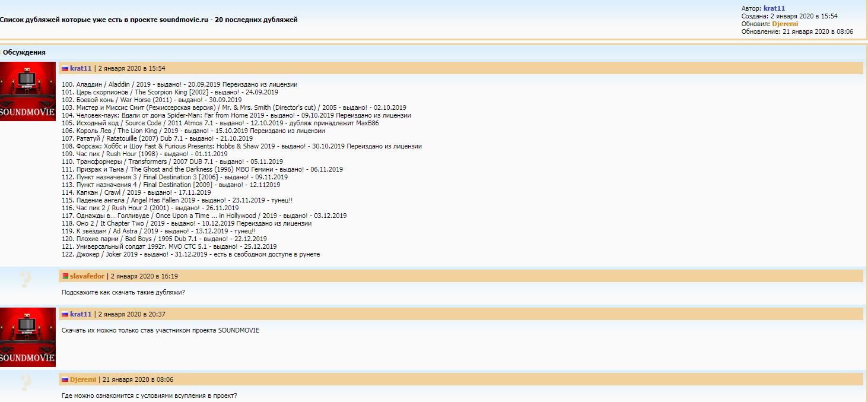The image size is (868, 402).
Task: Open Djeremi profile link next to Обновил
Action: 785,24
